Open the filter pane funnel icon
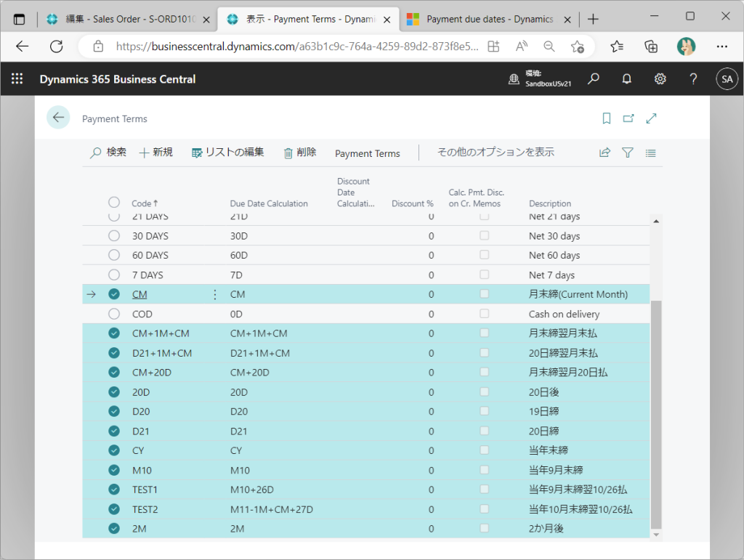744x560 pixels. pos(627,153)
